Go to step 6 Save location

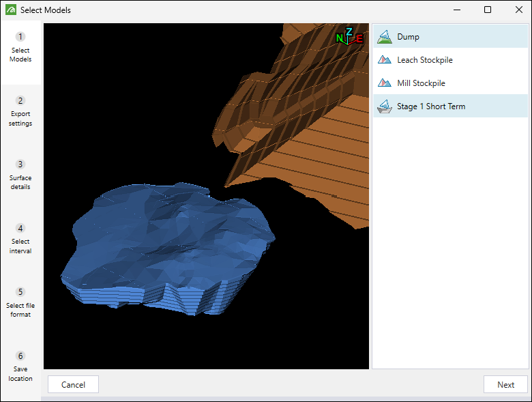pyautogui.click(x=20, y=367)
